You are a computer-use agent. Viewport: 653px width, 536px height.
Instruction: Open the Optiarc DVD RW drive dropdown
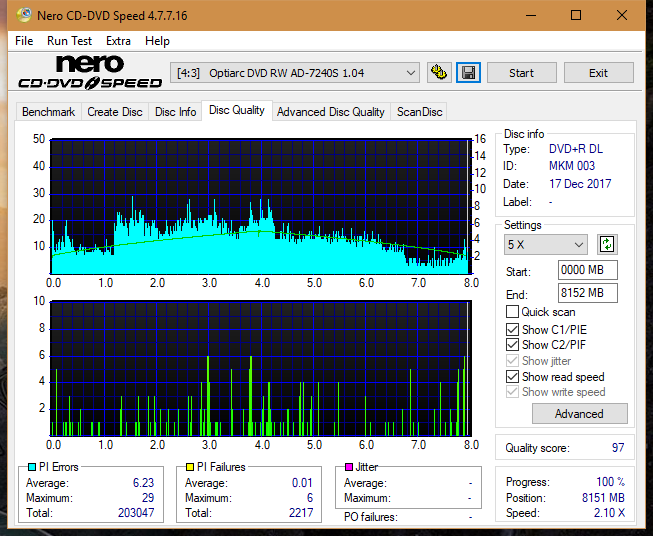click(x=294, y=73)
